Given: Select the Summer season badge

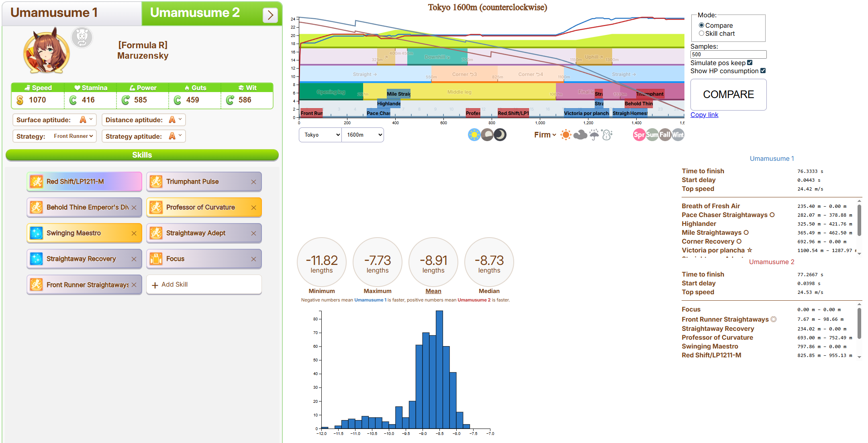Looking at the screenshot, I should click(x=652, y=135).
